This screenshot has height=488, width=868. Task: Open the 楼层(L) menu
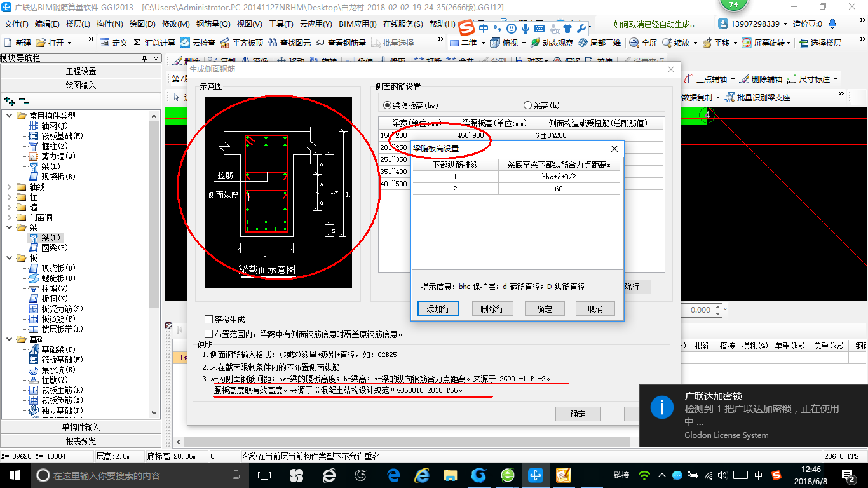[78, 24]
